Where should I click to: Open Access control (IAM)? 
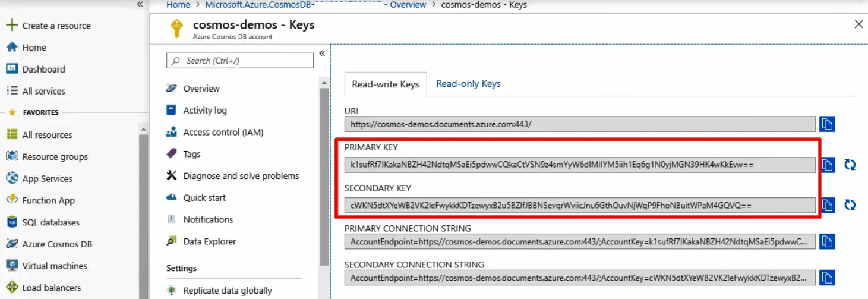coord(223,132)
